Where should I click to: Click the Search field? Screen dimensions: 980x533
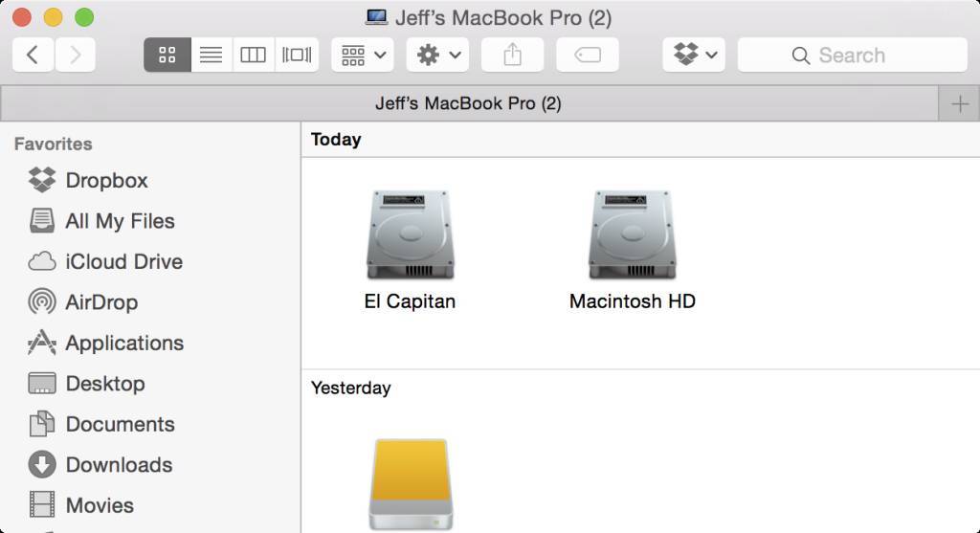click(x=853, y=55)
